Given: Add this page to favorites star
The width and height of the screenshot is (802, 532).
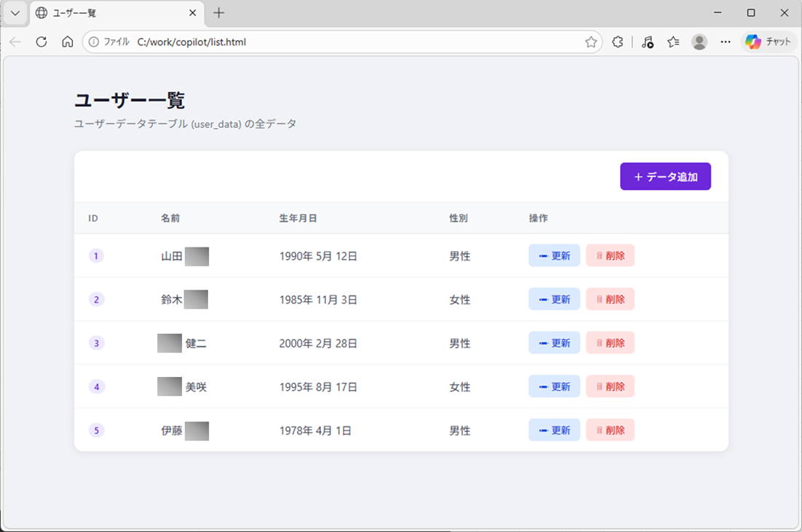Looking at the screenshot, I should (x=591, y=42).
